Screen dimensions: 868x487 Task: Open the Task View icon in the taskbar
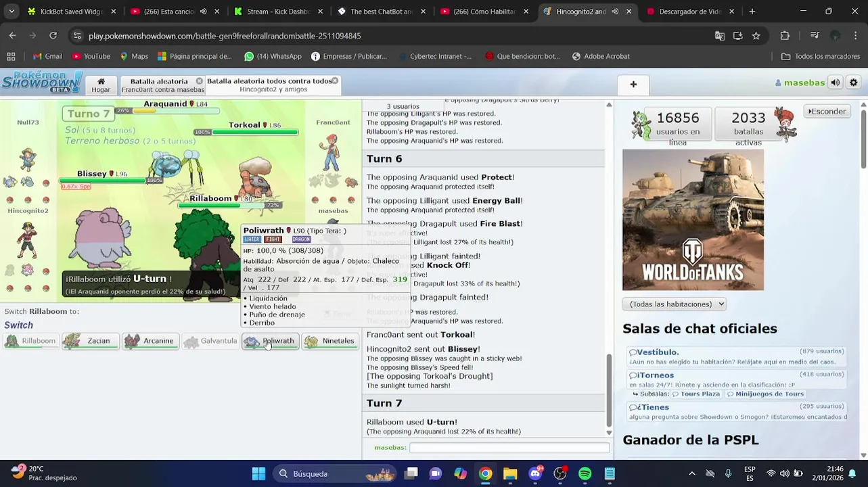coord(411,473)
